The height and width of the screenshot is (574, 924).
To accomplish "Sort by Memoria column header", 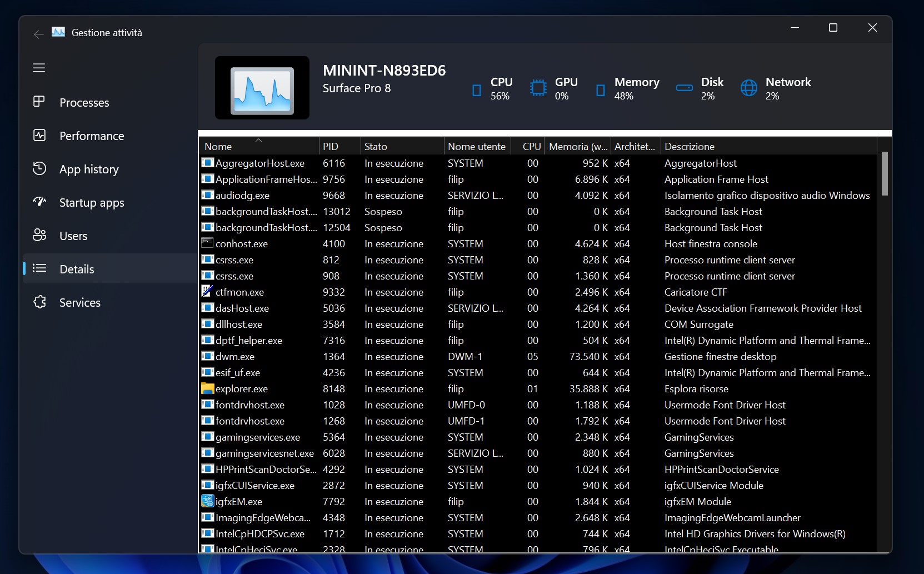I will point(577,147).
